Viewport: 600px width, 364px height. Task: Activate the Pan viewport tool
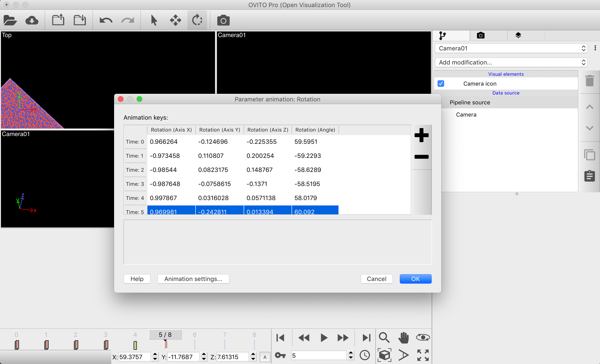pyautogui.click(x=404, y=337)
